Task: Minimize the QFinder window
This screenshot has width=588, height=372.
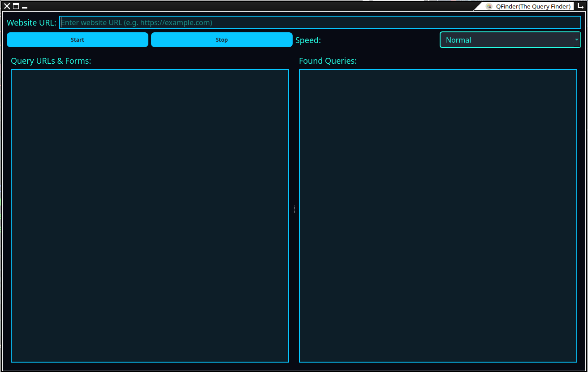Action: (x=25, y=7)
